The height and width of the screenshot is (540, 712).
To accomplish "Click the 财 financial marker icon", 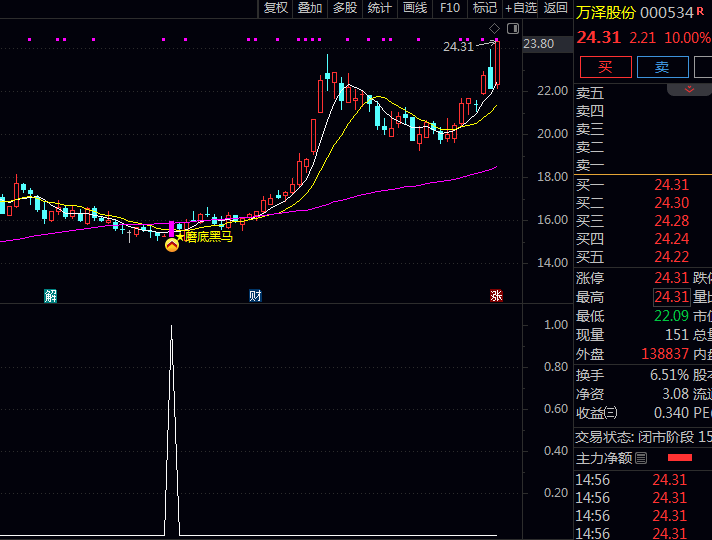I will [x=255, y=296].
